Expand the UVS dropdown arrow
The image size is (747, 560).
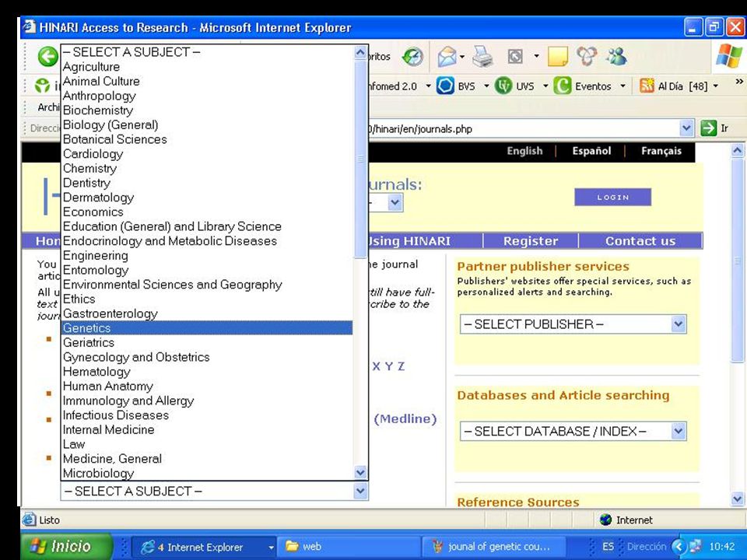tap(545, 86)
